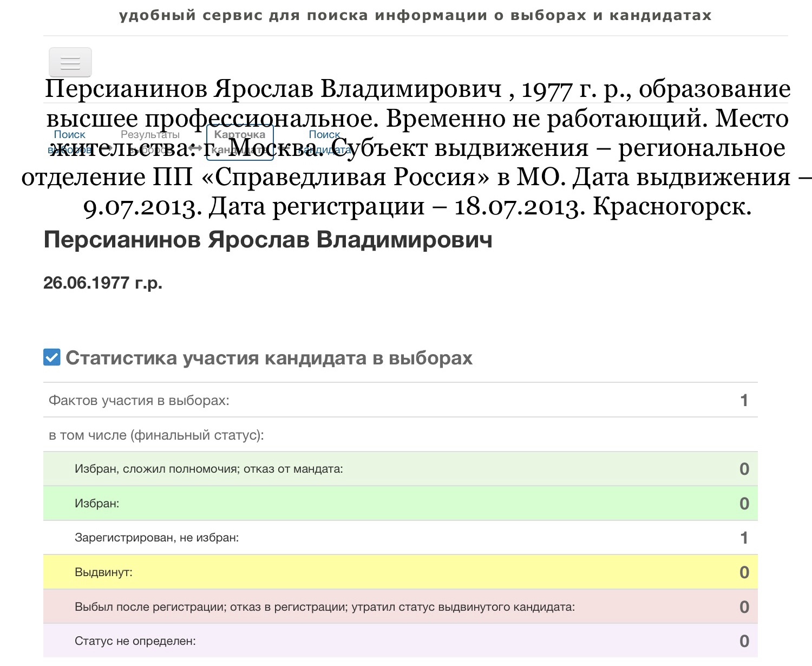This screenshot has height=666, width=812.
Task: Select the Карточка кандидата tab
Action: (x=240, y=142)
